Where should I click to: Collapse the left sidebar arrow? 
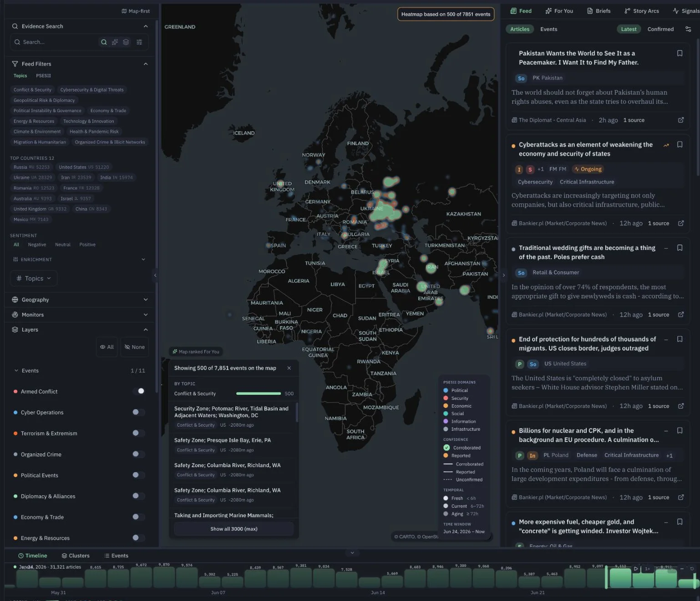155,275
